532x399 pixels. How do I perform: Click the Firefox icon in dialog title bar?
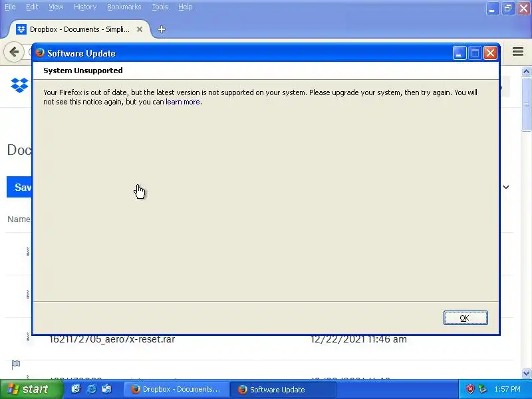[x=40, y=53]
